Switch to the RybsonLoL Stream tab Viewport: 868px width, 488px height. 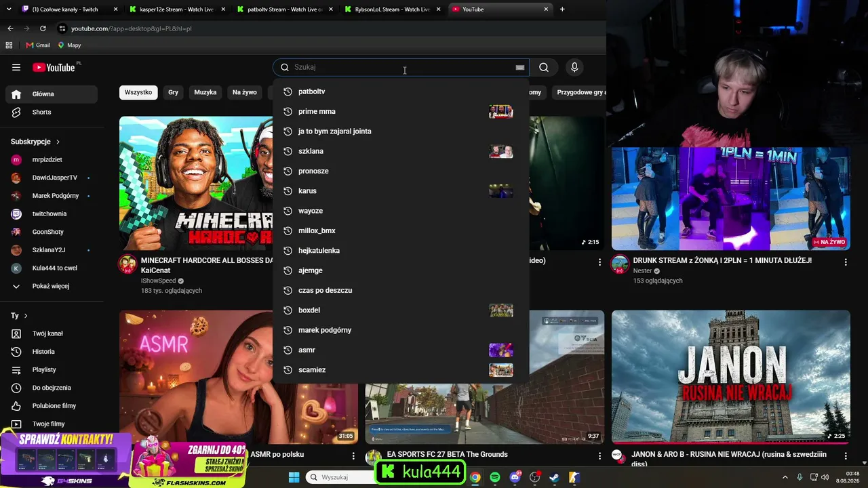pos(394,9)
